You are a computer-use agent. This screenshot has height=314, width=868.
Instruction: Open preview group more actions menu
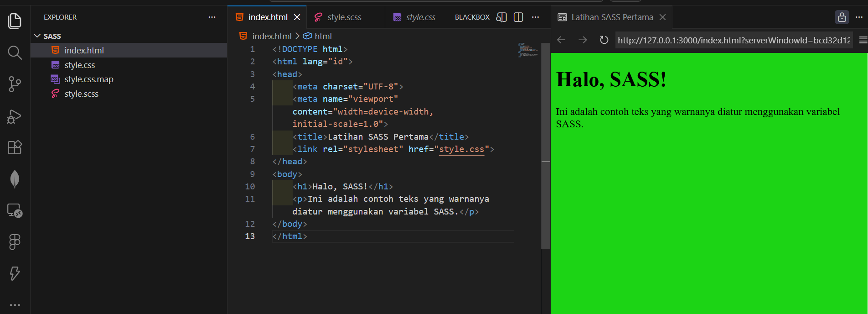click(x=859, y=17)
